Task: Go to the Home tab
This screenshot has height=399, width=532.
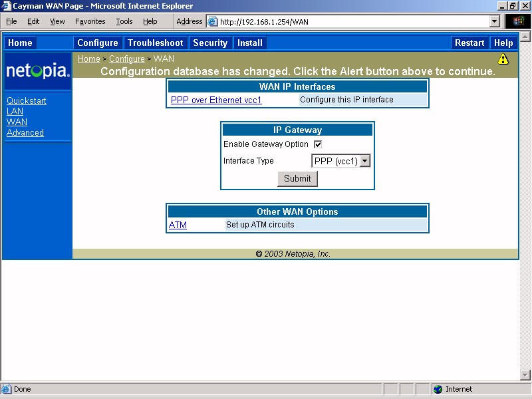Action: [20, 43]
